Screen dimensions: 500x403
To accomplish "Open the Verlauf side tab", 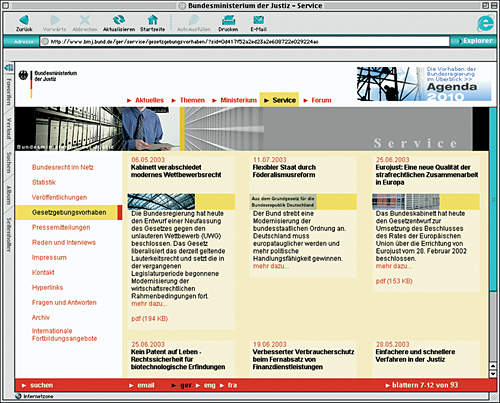I will pos(9,128).
